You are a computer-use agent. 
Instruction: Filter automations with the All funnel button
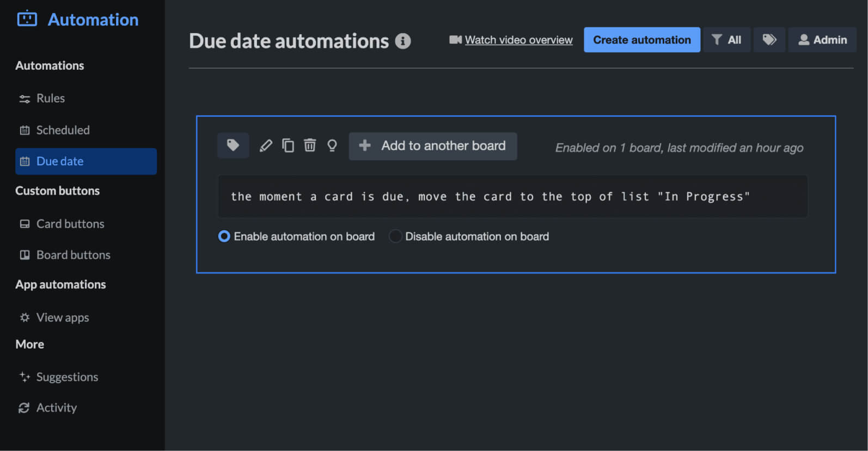pyautogui.click(x=726, y=40)
